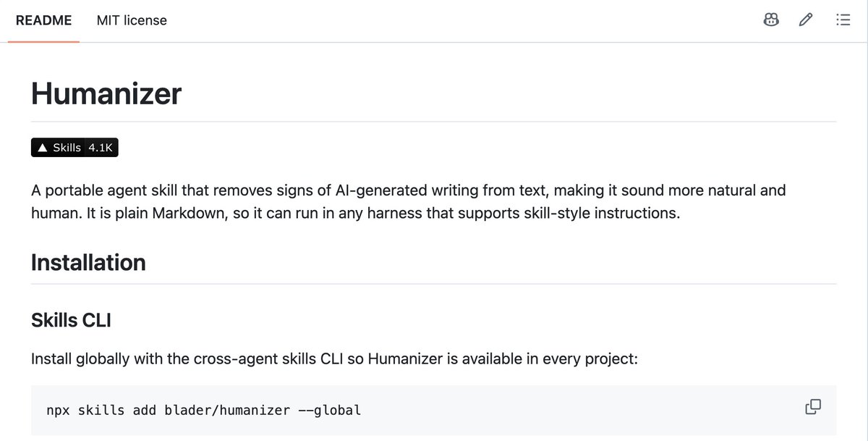
Task: Open the Skills 4.1K badge link
Action: click(75, 148)
